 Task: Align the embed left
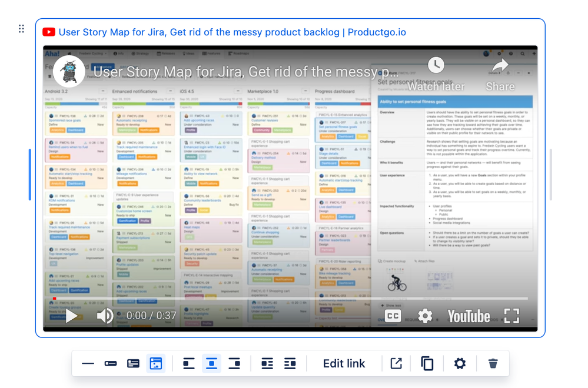[188, 364]
